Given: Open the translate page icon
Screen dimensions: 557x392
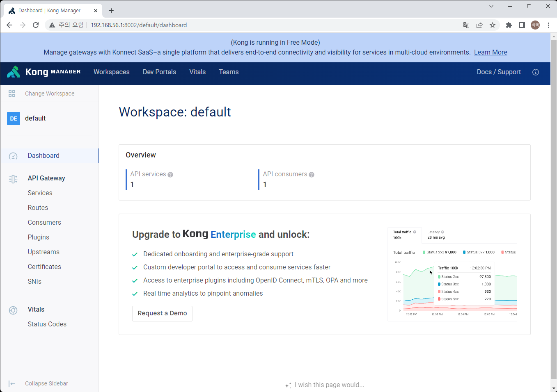Looking at the screenshot, I should (466, 25).
